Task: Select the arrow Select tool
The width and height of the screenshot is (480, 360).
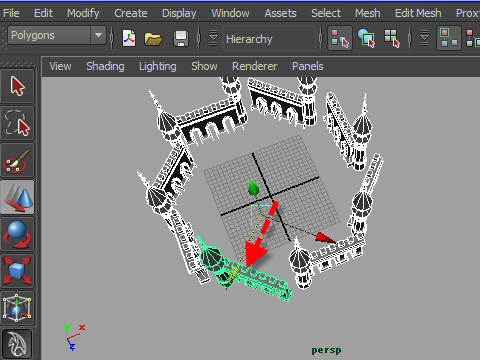Action: (x=17, y=86)
